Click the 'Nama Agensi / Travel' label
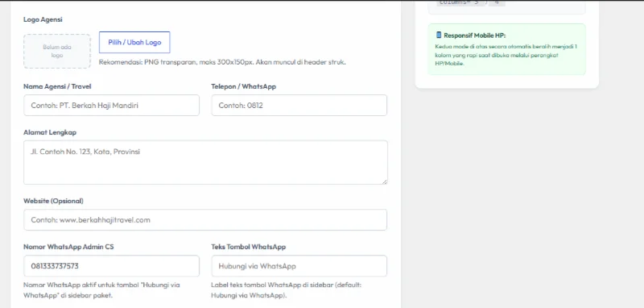The height and width of the screenshot is (308, 644). tap(57, 86)
